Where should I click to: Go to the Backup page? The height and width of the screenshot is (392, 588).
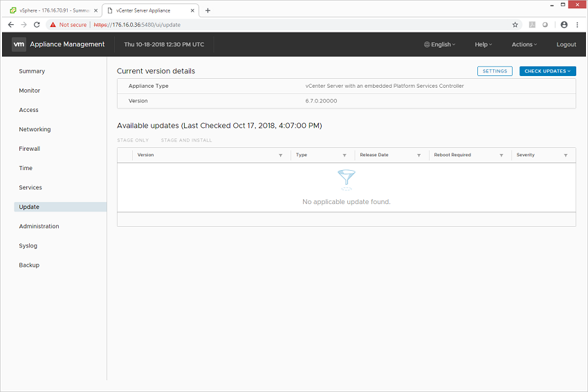coord(29,265)
